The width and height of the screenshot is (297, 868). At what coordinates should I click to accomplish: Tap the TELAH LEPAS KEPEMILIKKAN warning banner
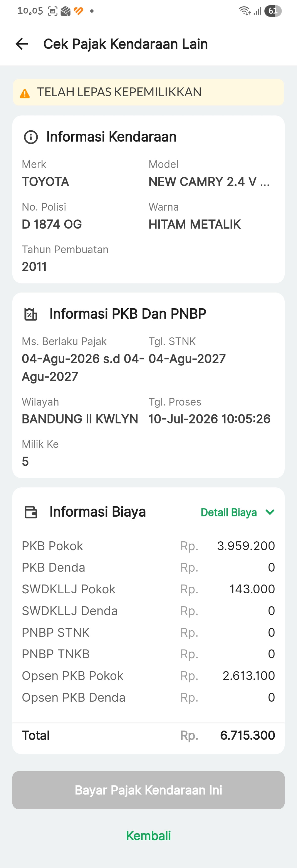point(148,92)
